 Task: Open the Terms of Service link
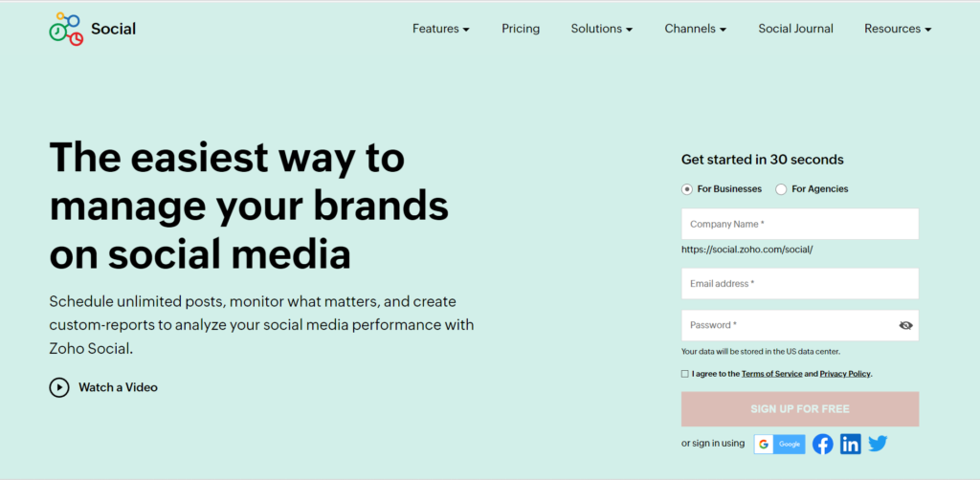click(772, 374)
